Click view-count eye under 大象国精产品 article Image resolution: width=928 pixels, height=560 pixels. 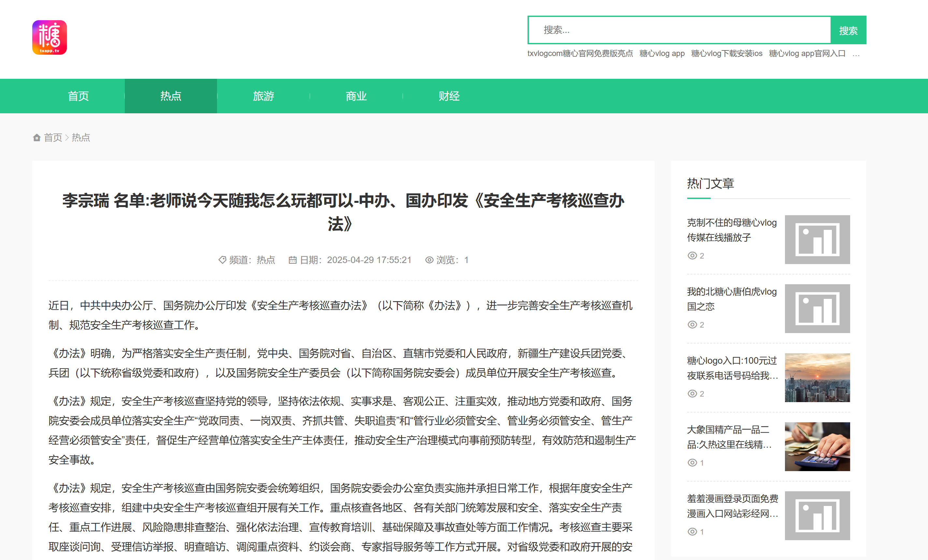point(692,463)
